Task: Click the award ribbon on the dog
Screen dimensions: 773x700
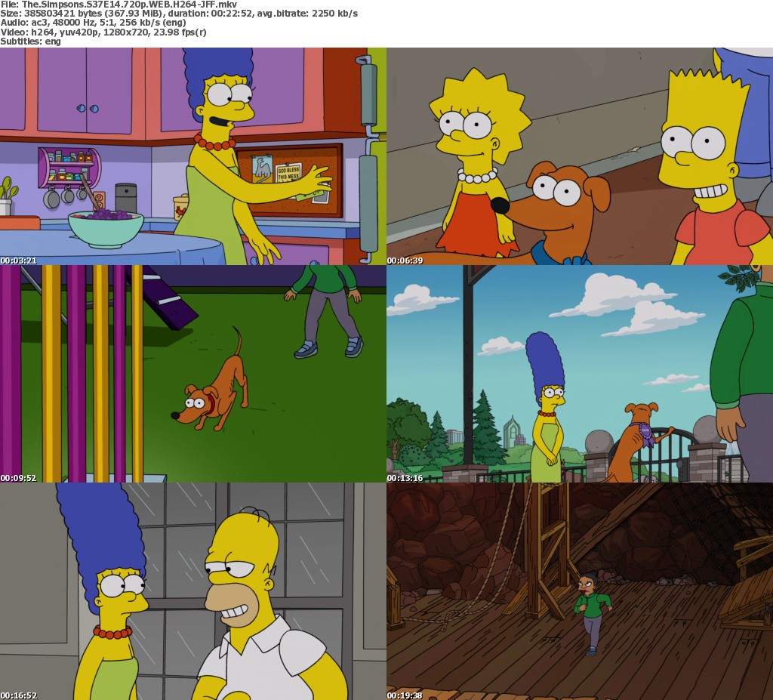Action: point(645,434)
